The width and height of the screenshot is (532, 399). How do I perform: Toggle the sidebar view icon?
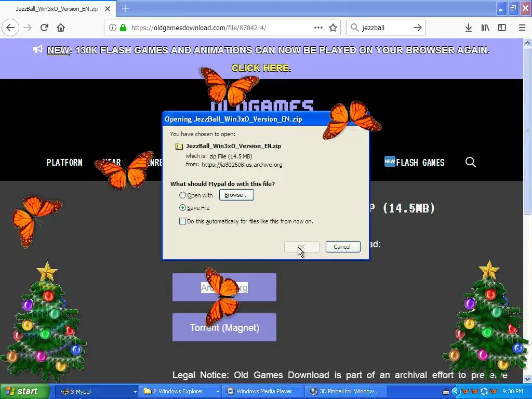coord(502,28)
